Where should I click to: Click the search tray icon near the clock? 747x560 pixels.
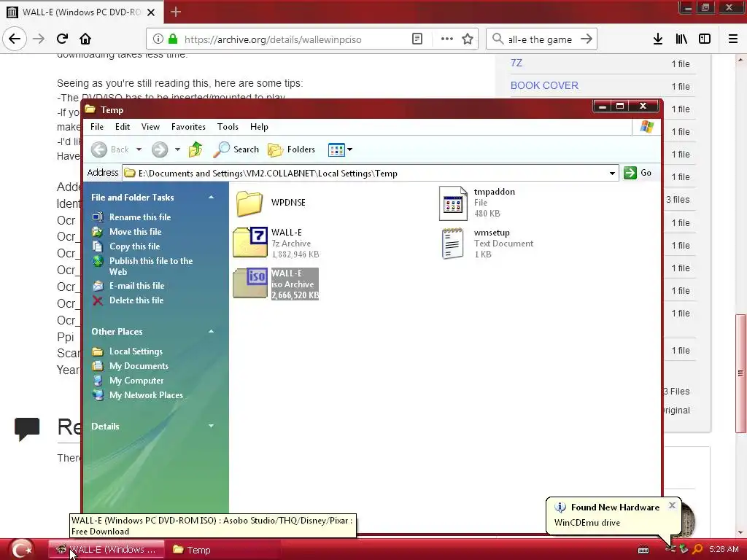[x=697, y=550]
